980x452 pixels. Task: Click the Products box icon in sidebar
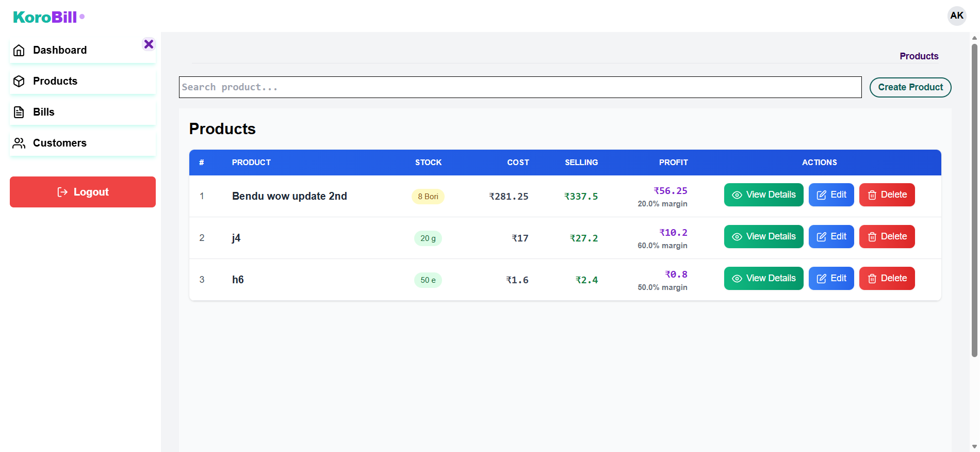pos(19,82)
